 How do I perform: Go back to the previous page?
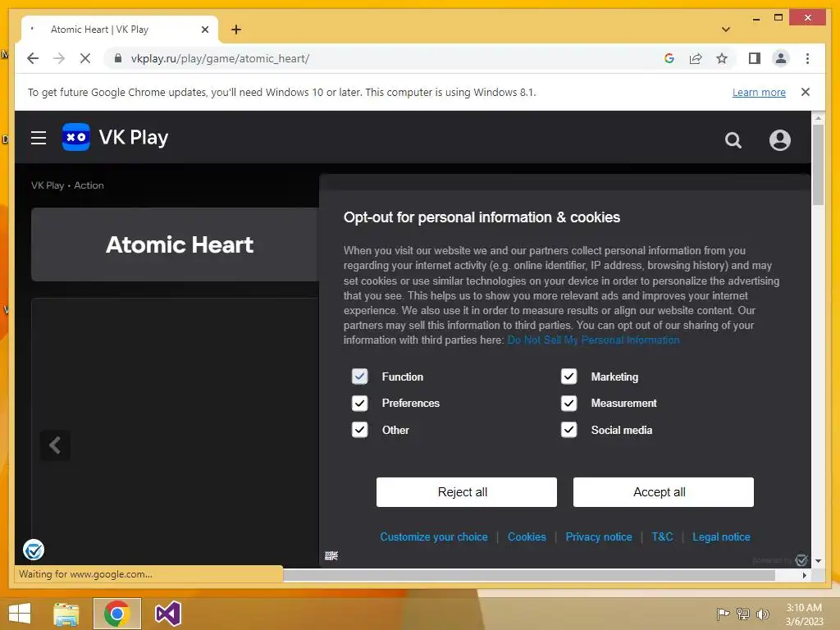[33, 58]
